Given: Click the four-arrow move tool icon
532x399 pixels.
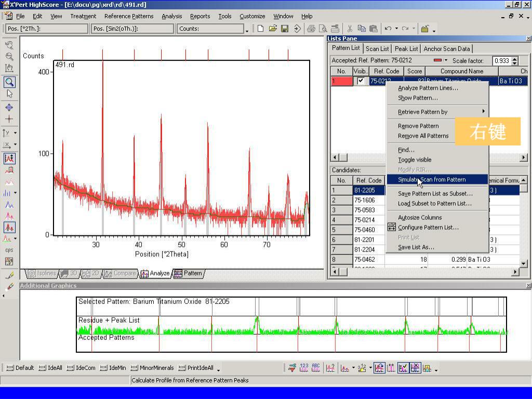Looking at the screenshot, I should pyautogui.click(x=9, y=108).
